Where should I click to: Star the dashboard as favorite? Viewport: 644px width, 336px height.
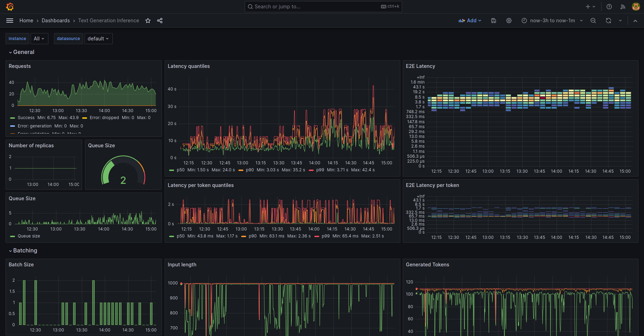pyautogui.click(x=148, y=21)
